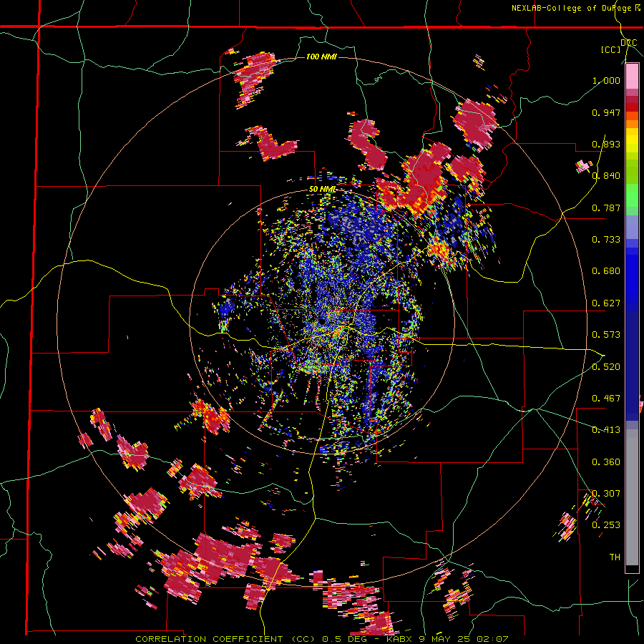Click the DCC legend title
Screen dimensions: 644x644
[x=628, y=43]
